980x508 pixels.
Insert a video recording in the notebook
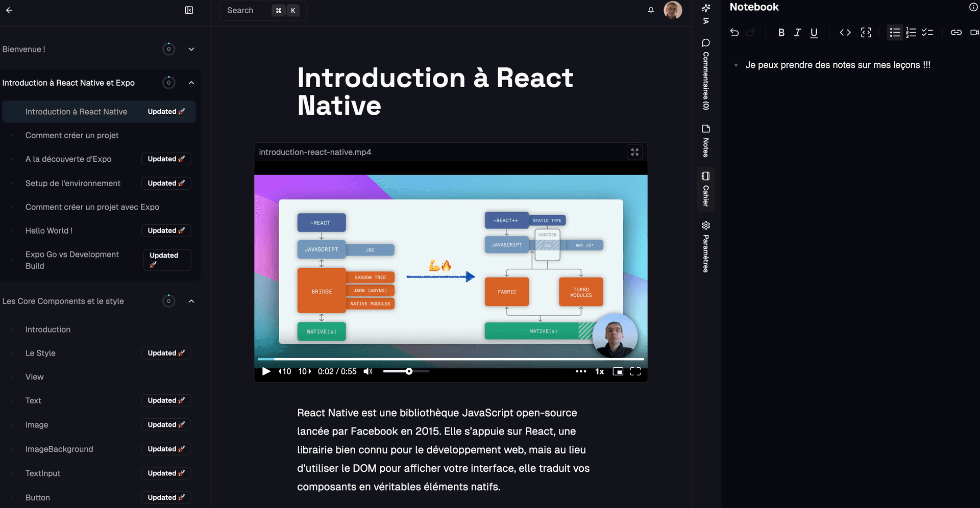[x=974, y=32]
